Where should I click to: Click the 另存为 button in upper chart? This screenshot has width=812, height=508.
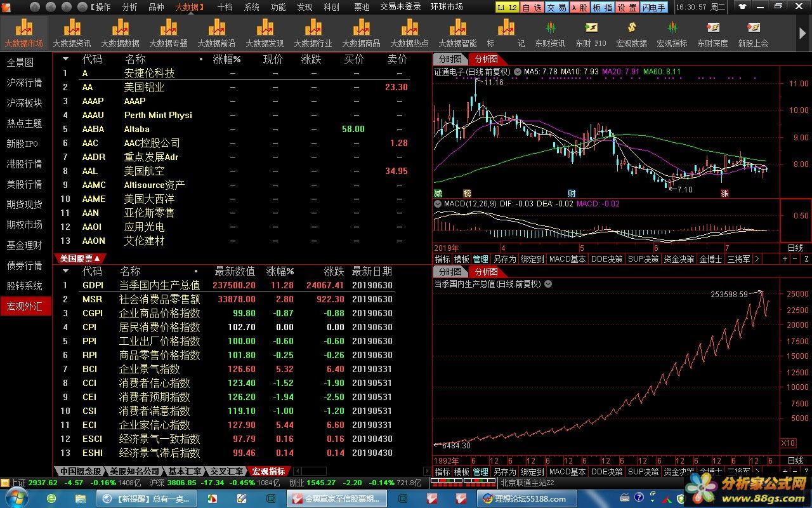coord(504,259)
